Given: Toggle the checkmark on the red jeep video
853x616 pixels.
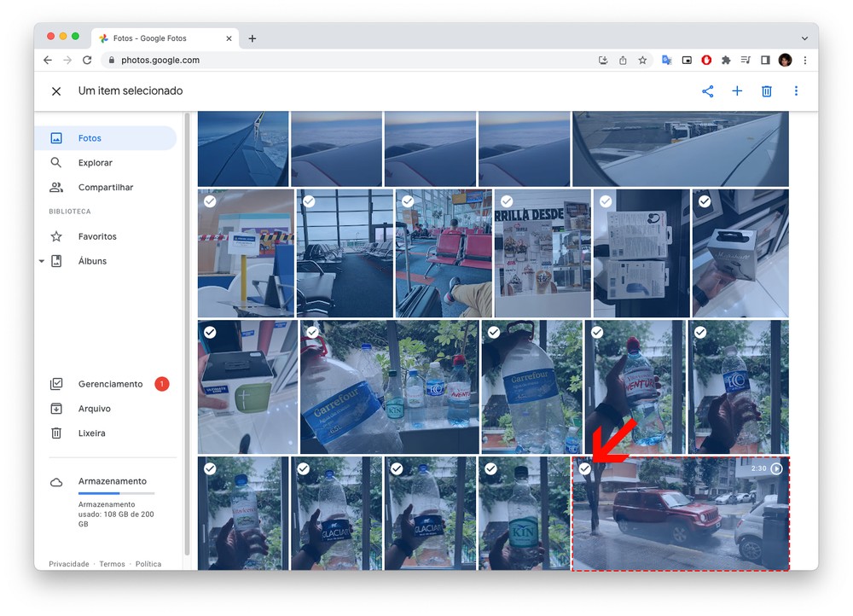Looking at the screenshot, I should pos(585,468).
